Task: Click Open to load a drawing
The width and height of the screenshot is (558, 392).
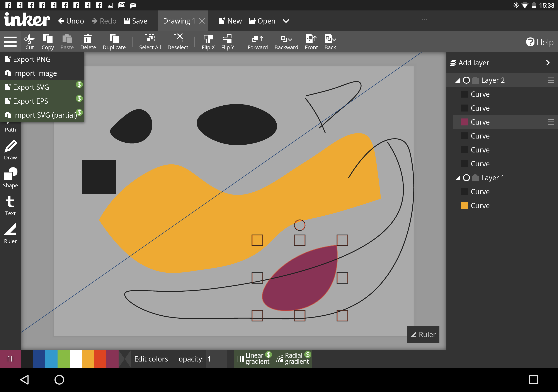Action: [x=262, y=21]
